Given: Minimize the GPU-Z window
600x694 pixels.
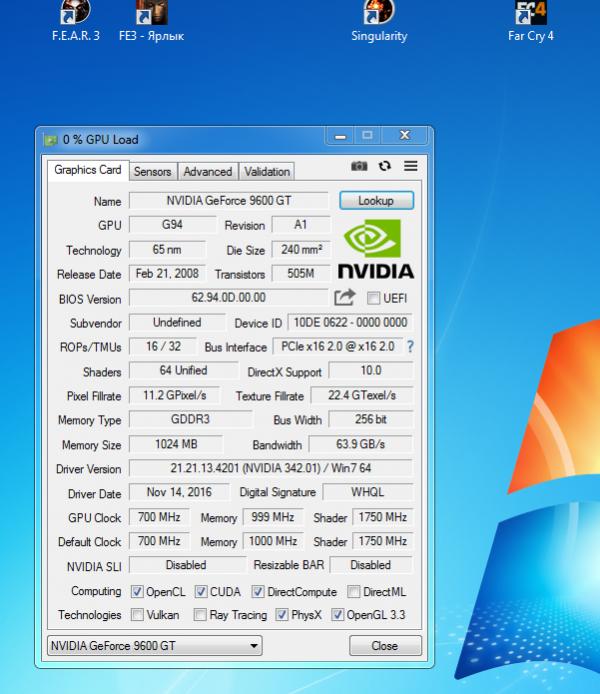Looking at the screenshot, I should 340,136.
